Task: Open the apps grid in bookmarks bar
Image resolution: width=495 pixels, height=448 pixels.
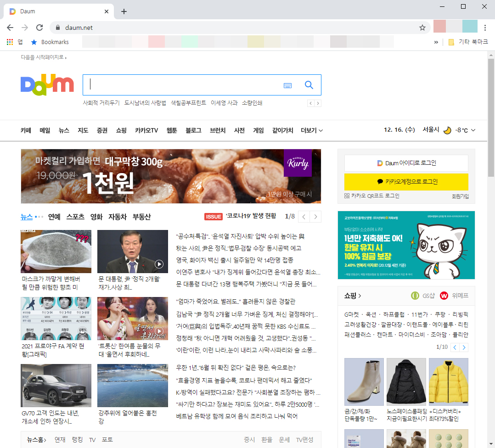Action: (10, 42)
